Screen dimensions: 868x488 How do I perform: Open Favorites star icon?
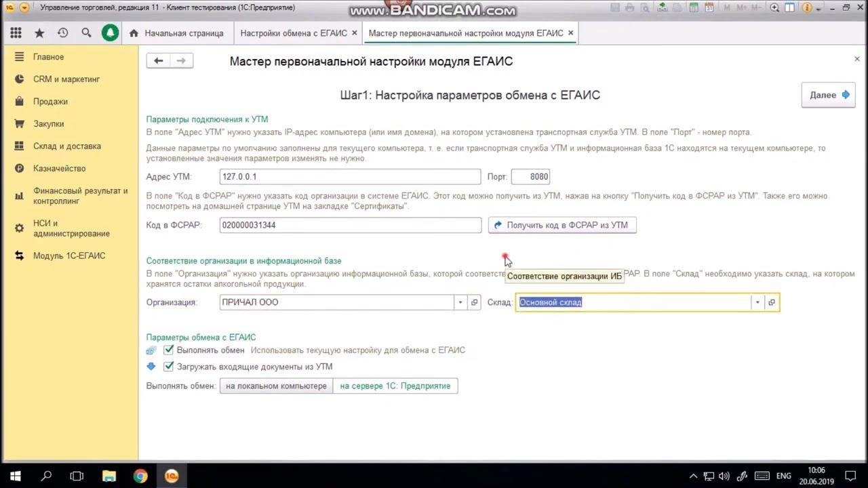point(39,33)
